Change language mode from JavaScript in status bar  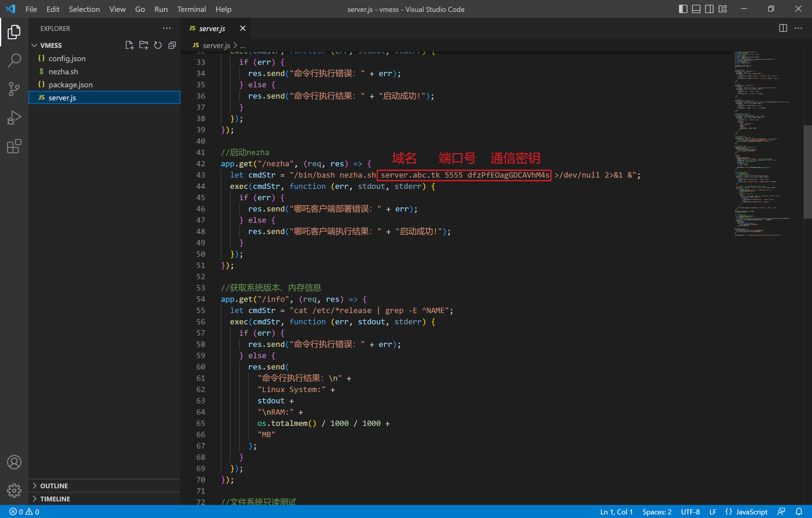751,511
